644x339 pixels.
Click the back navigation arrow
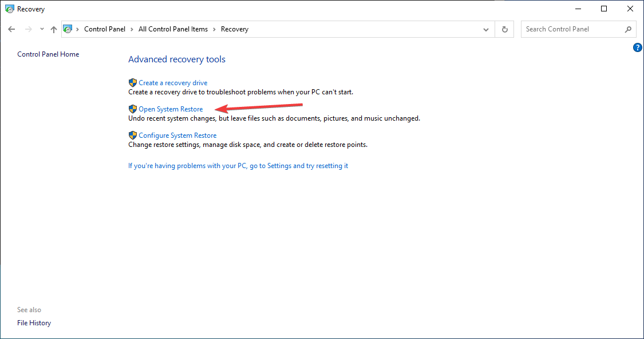coord(11,29)
